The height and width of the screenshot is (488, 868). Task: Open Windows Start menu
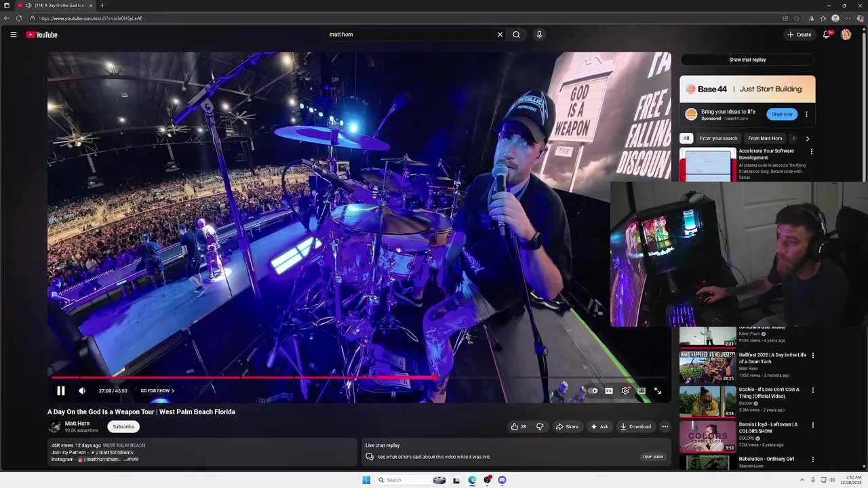coord(366,480)
